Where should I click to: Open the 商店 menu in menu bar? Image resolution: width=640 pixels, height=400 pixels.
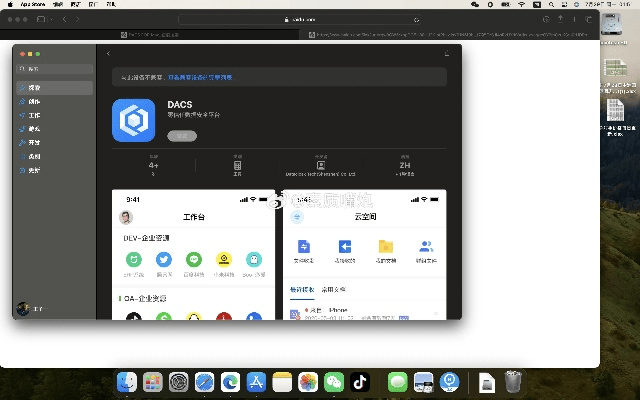coord(76,4)
